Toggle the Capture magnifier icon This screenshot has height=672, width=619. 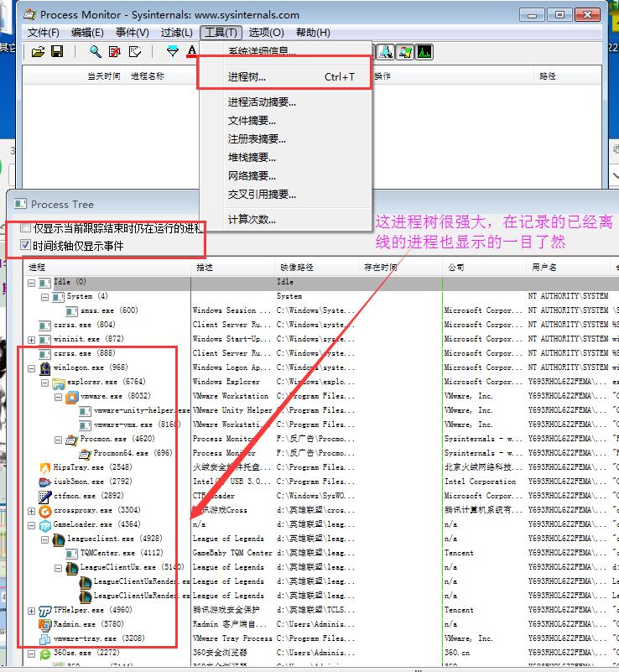96,52
